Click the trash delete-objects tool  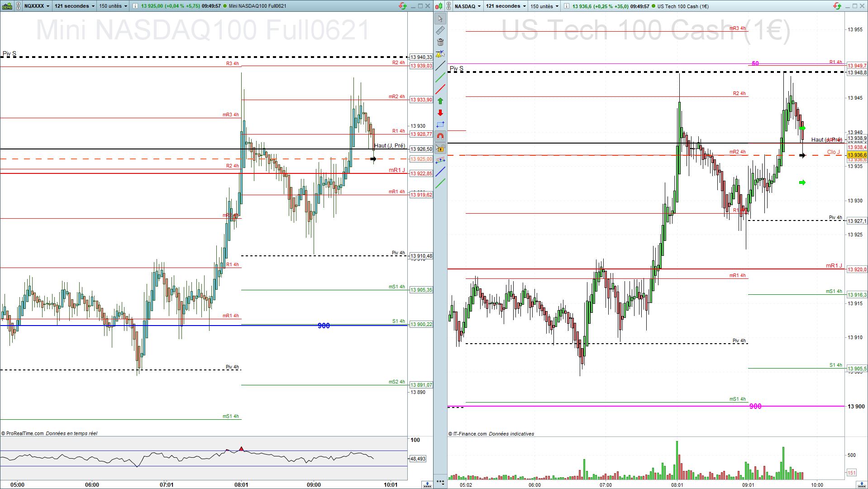pyautogui.click(x=440, y=42)
